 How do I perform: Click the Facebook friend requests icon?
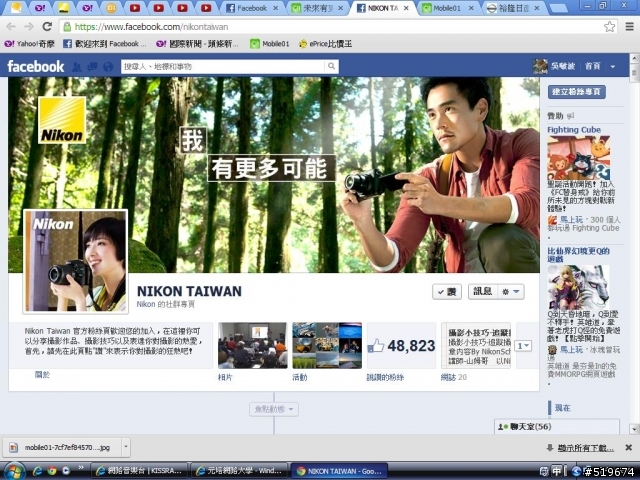pos(77,67)
